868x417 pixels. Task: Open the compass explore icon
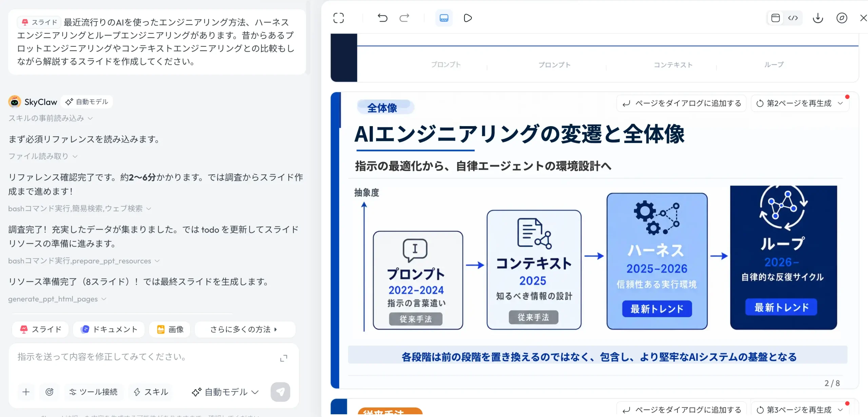click(x=842, y=18)
